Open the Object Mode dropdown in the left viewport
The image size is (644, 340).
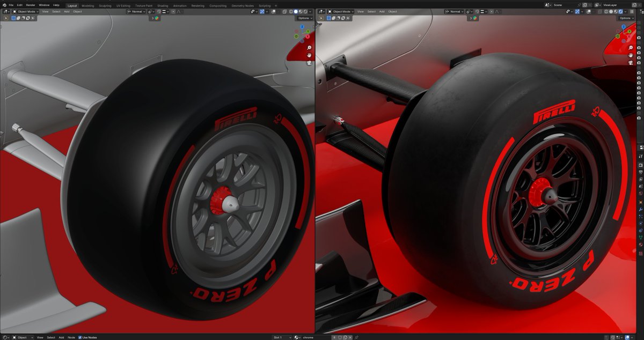tap(26, 11)
